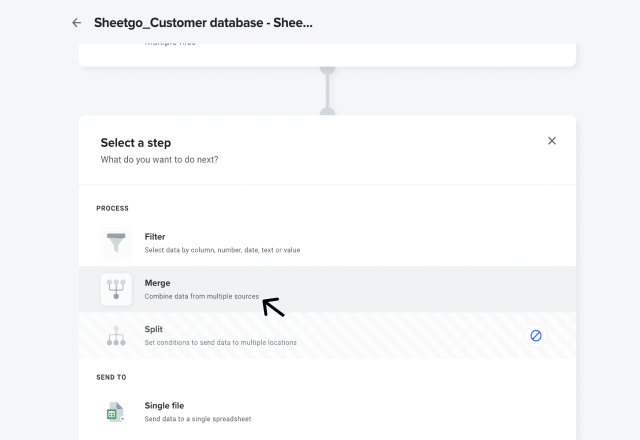The height and width of the screenshot is (440, 640).
Task: Choose Single file under Send to
Action: coord(327,412)
